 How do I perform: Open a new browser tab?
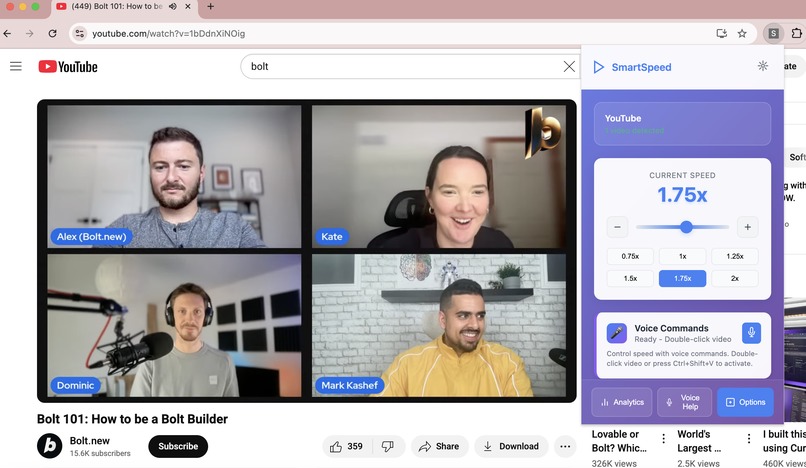pos(210,6)
